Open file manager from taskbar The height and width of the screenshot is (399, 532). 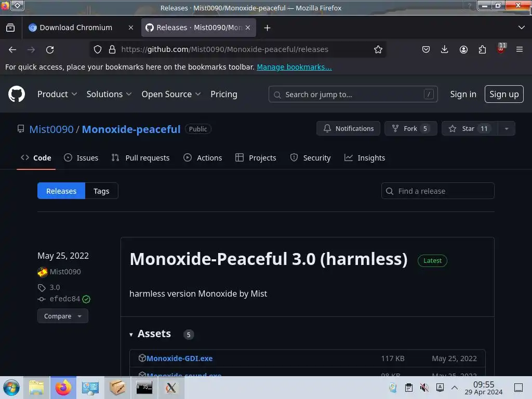[36, 388]
